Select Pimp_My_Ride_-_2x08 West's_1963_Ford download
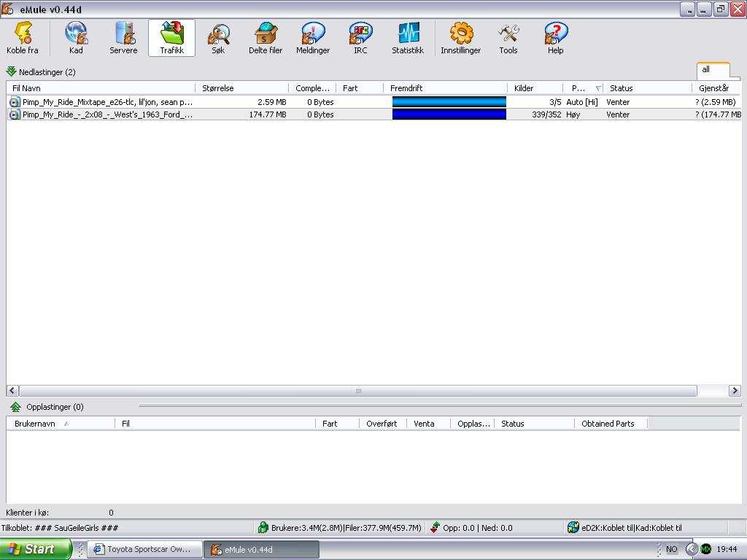 373,114
